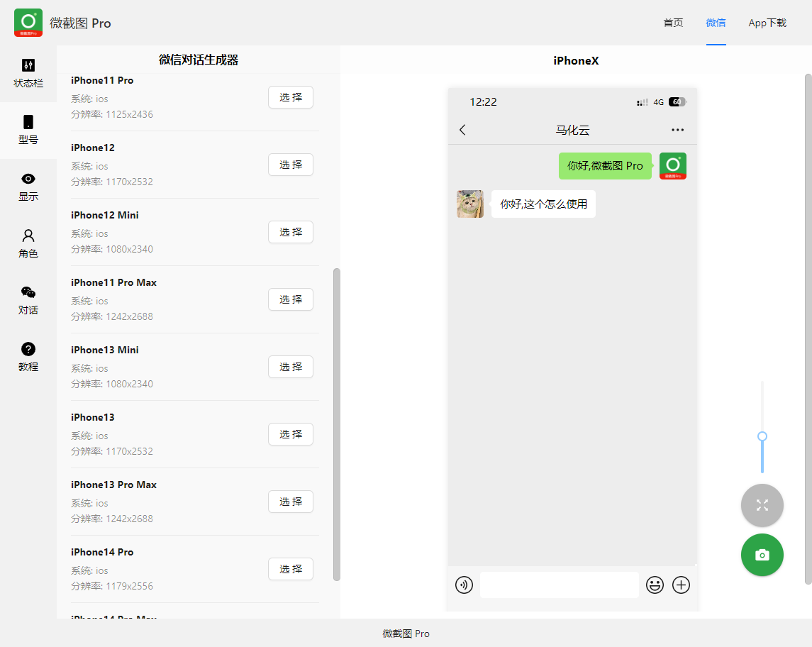Open the 状态栏 status bar settings
This screenshot has height=647, width=812.
coord(28,74)
